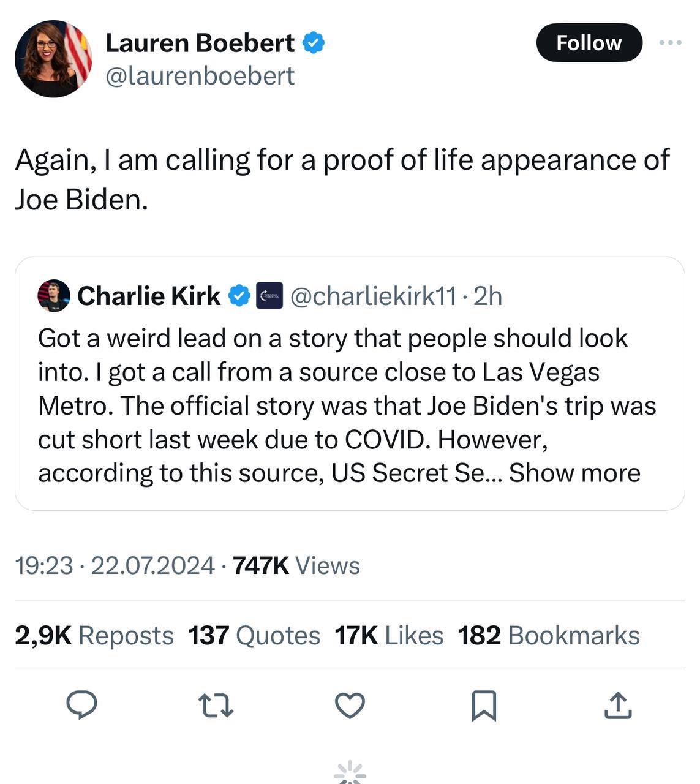Expand quoted tweet with Show more
700x784 pixels.
(x=574, y=473)
